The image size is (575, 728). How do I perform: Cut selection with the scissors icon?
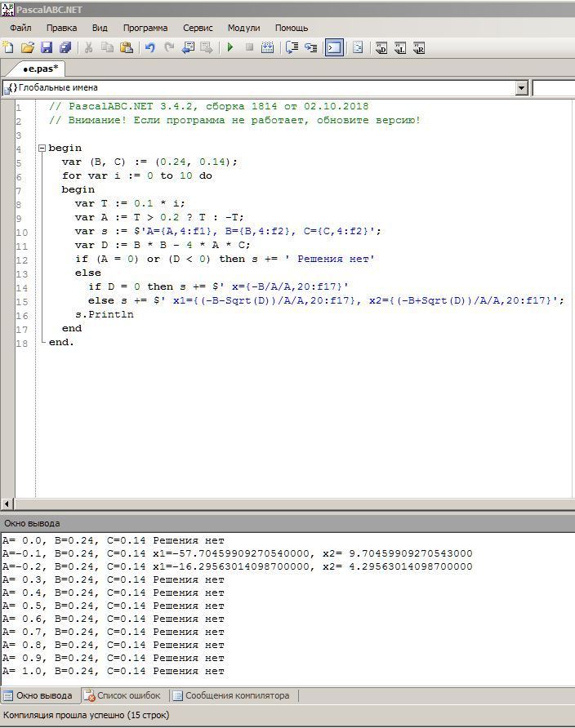89,47
